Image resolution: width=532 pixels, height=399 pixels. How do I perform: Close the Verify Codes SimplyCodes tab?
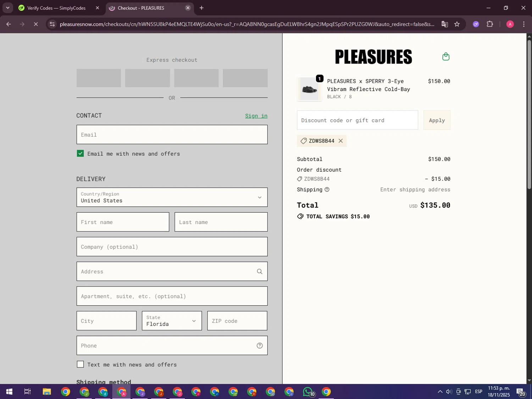pyautogui.click(x=97, y=8)
